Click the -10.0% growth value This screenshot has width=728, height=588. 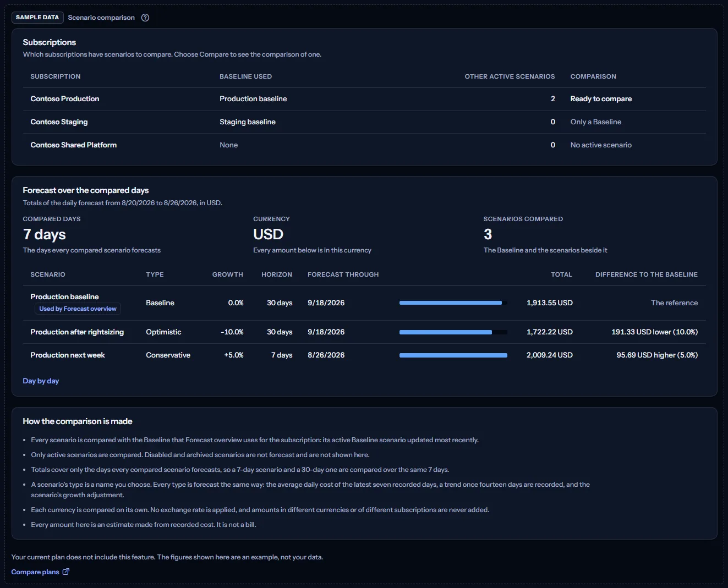pyautogui.click(x=232, y=332)
